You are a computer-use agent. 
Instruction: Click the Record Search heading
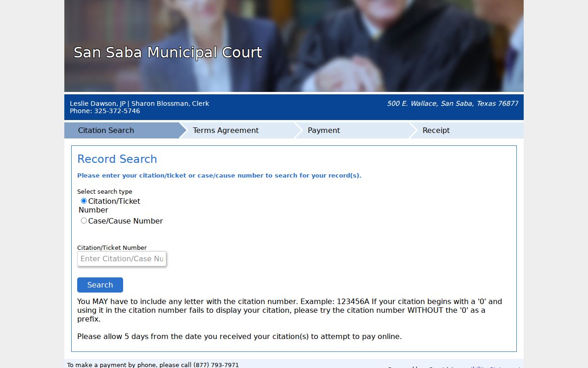point(117,159)
